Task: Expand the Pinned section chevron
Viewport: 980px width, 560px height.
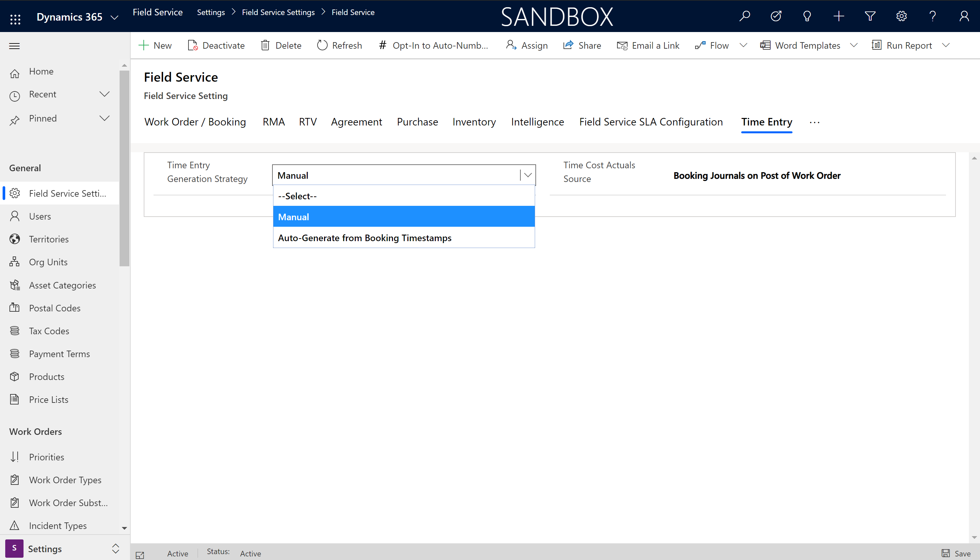Action: [x=105, y=118]
